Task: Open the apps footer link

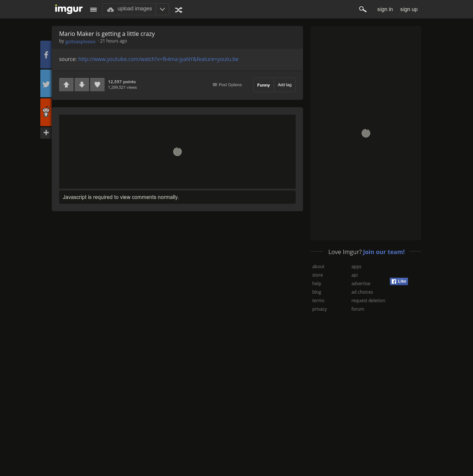Action: pyautogui.click(x=356, y=267)
